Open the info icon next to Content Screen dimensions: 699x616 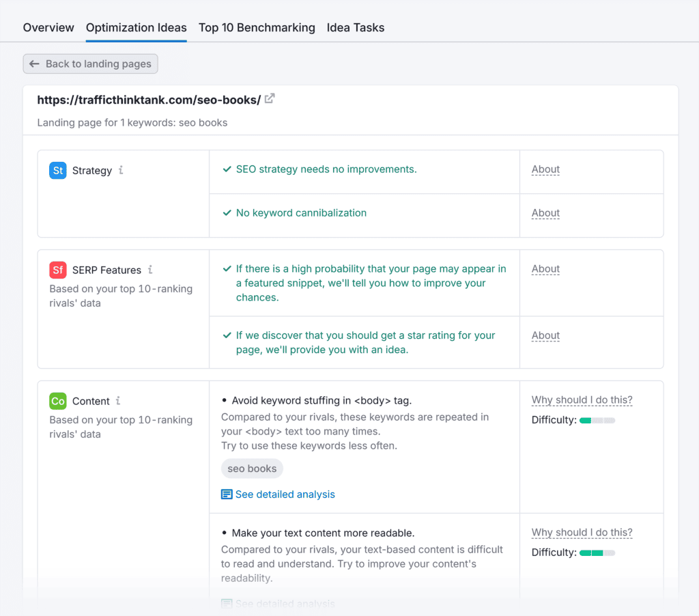[119, 401]
